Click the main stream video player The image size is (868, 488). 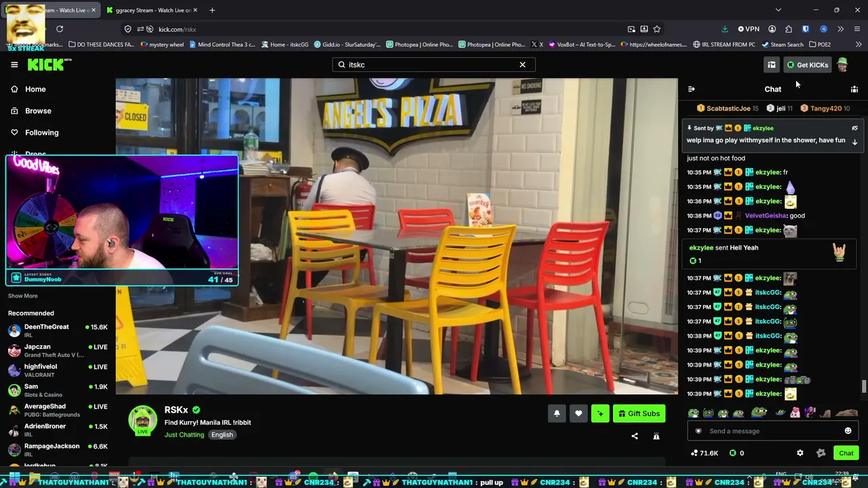click(x=397, y=236)
